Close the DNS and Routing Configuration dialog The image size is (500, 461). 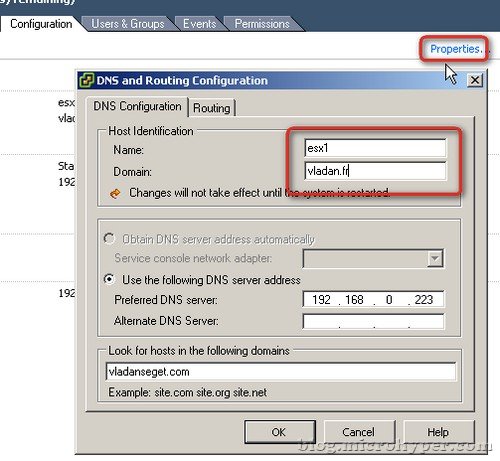click(475, 80)
